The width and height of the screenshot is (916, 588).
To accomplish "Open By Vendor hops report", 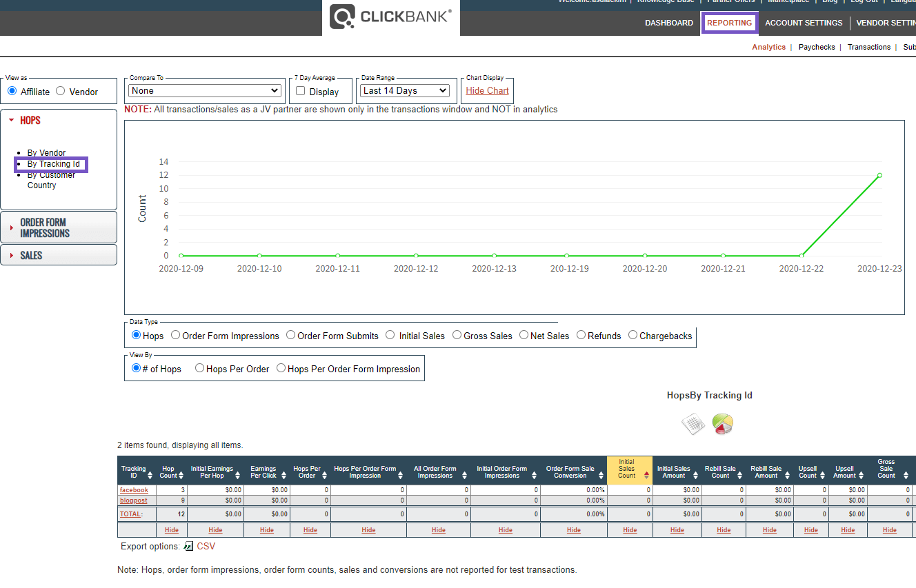I will [x=47, y=153].
